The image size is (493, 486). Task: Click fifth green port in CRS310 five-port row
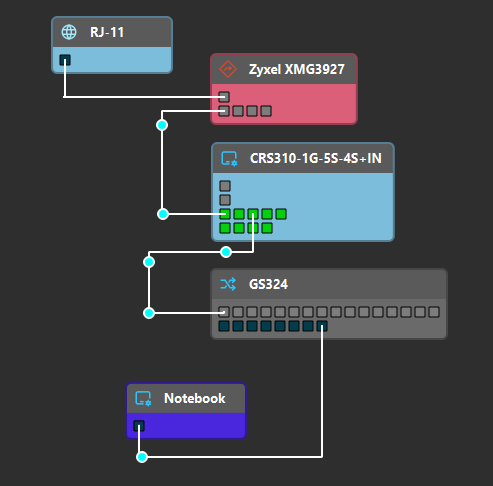pyautogui.click(x=281, y=214)
